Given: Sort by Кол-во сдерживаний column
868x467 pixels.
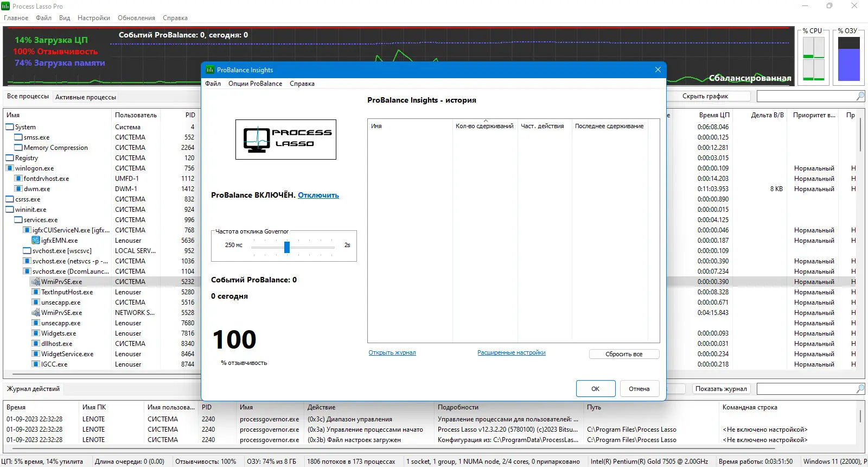Looking at the screenshot, I should (x=484, y=126).
